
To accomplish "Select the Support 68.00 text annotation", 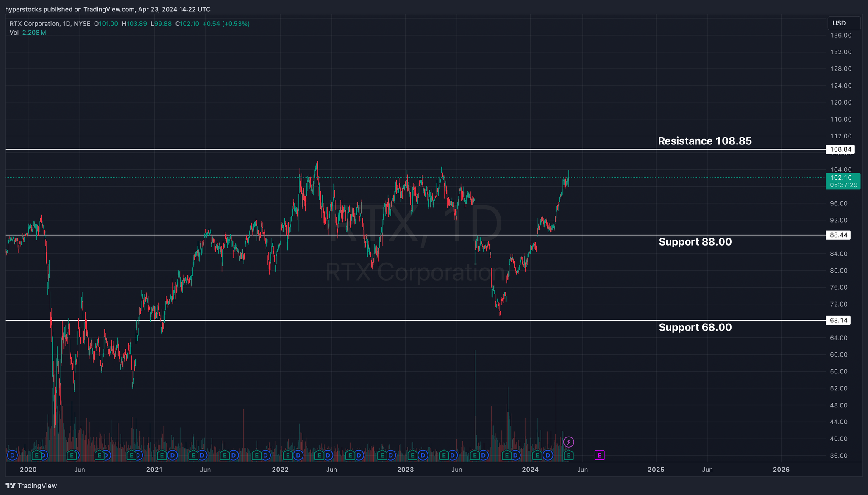I will (695, 327).
